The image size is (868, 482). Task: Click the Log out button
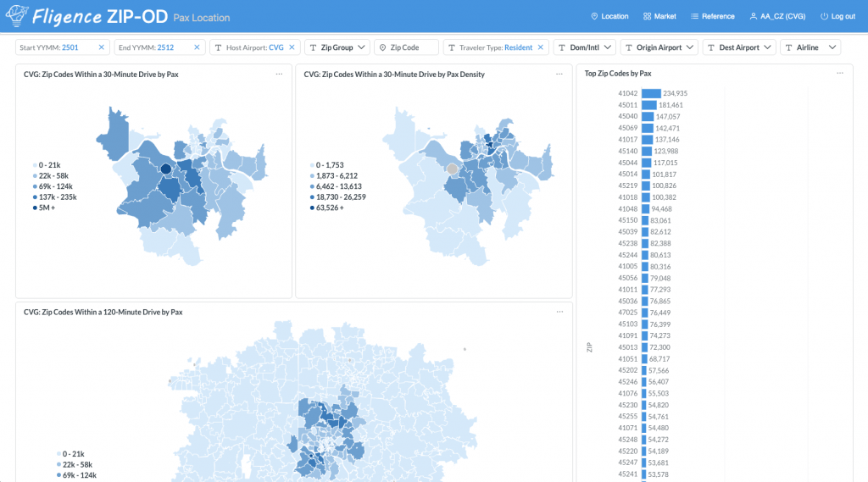(x=837, y=16)
